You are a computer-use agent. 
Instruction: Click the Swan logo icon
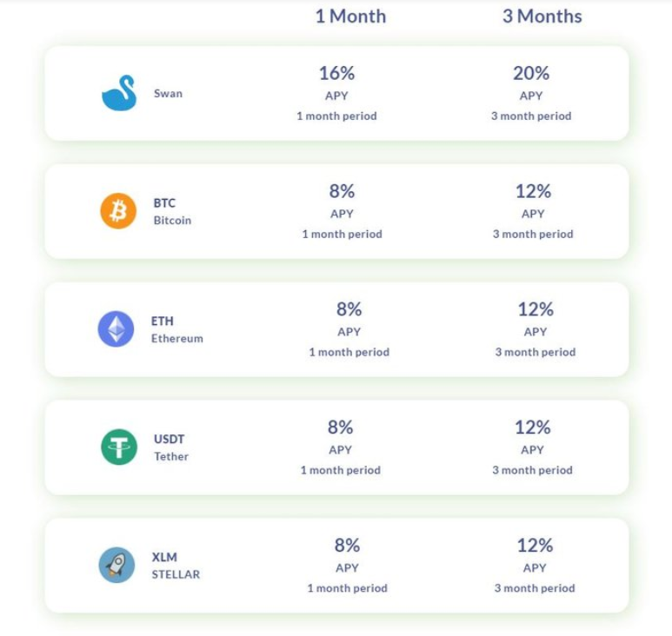(x=119, y=93)
